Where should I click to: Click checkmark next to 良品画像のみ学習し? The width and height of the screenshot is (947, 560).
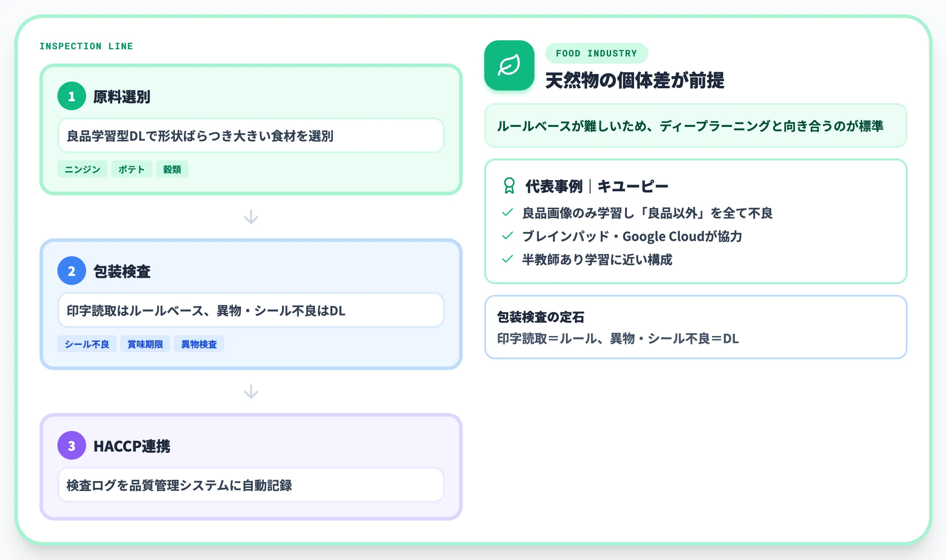pyautogui.click(x=507, y=212)
